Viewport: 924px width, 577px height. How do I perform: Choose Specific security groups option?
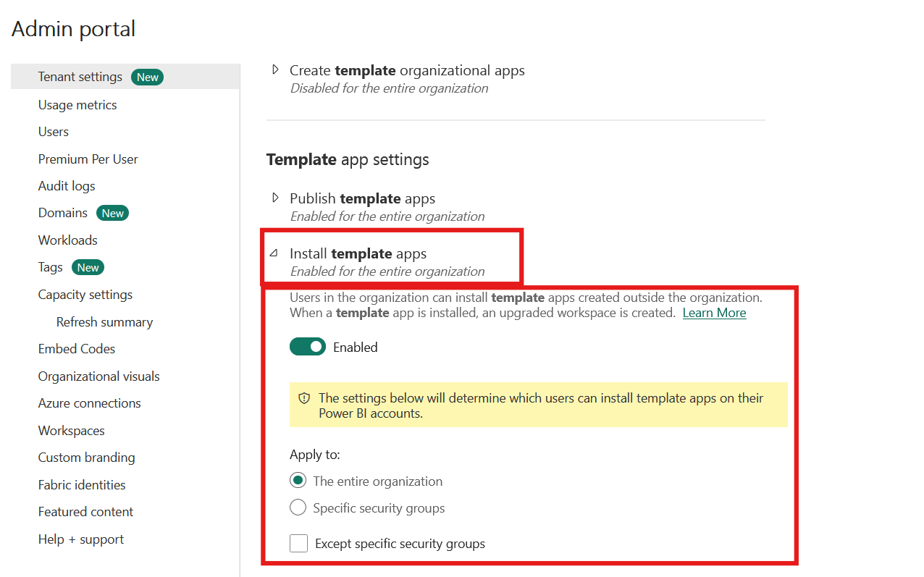298,508
